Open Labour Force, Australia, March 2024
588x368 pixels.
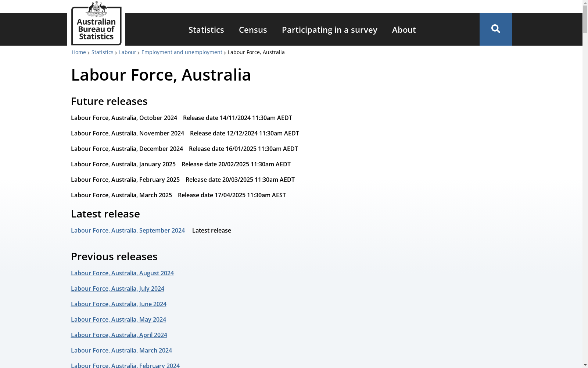click(x=121, y=350)
